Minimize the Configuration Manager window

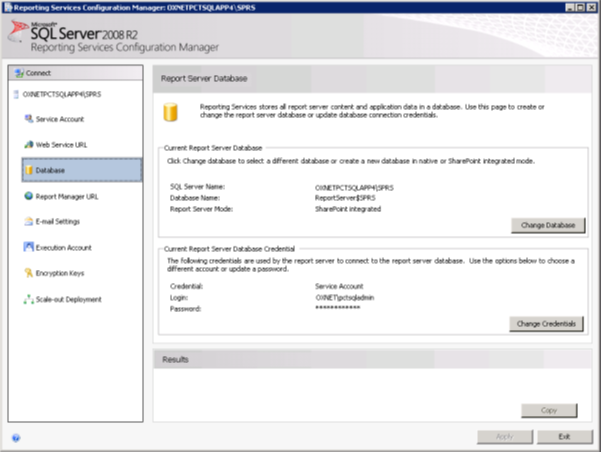[x=570, y=7]
